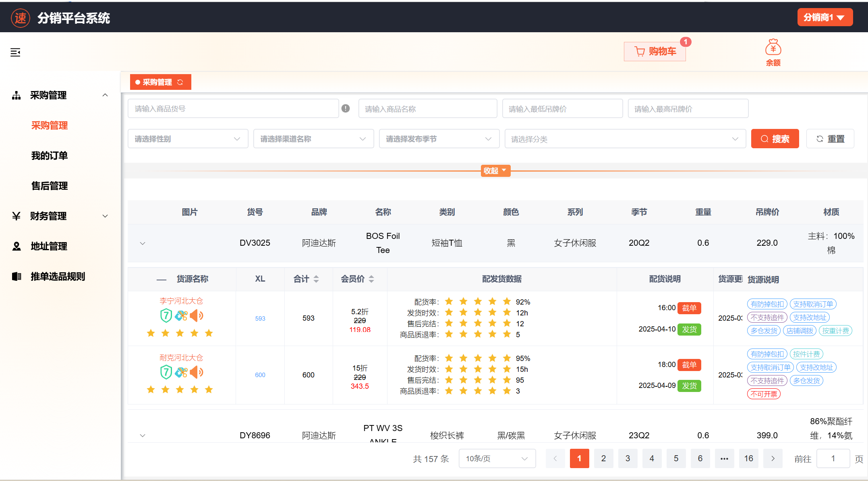Open the shopping cart (购物车)
Screen dimensions: 868x481
655,52
